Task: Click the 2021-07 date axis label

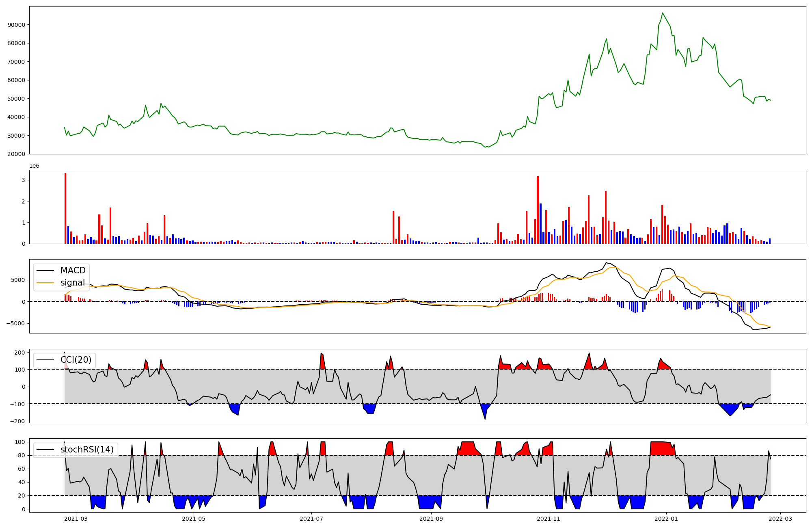Action: (311, 518)
